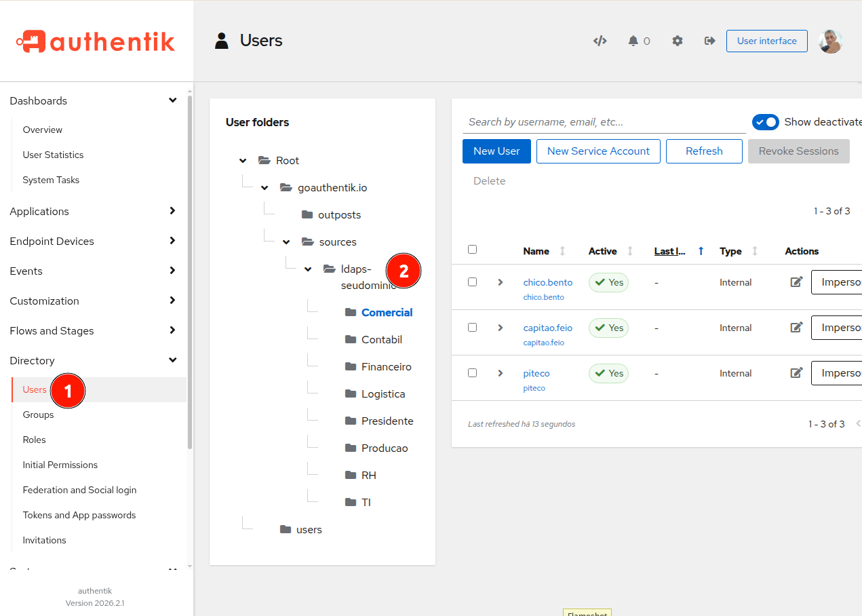
Task: Tick the checkbox for capitao.feio row
Action: (473, 328)
